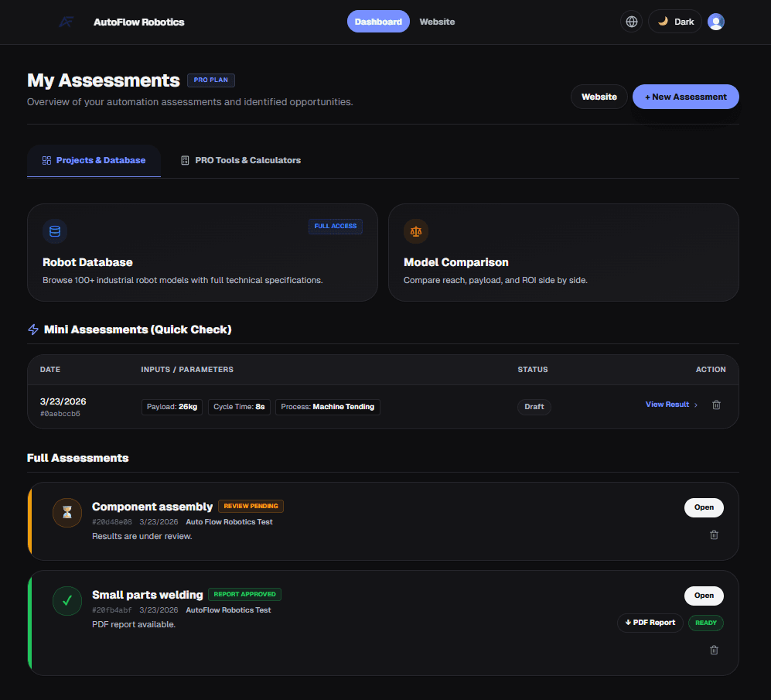The width and height of the screenshot is (771, 700).
Task: Select the Projects & Database tab
Action: [x=93, y=160]
